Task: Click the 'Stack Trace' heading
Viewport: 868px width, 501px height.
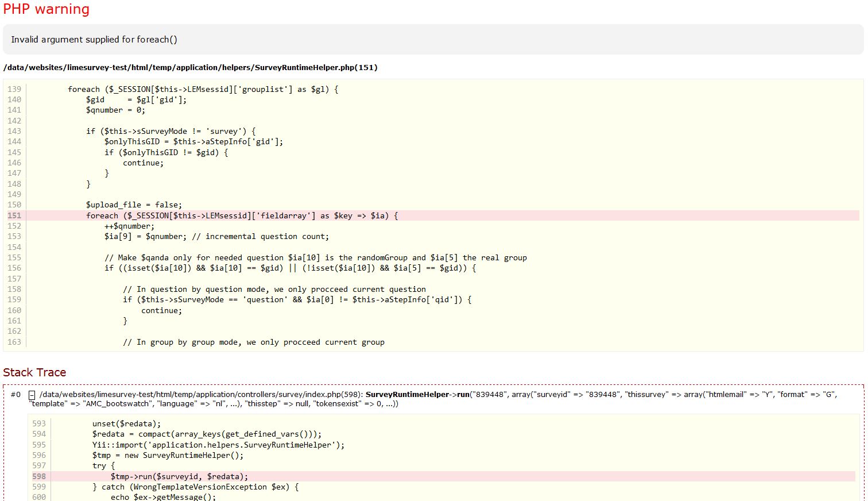Action: click(x=34, y=372)
